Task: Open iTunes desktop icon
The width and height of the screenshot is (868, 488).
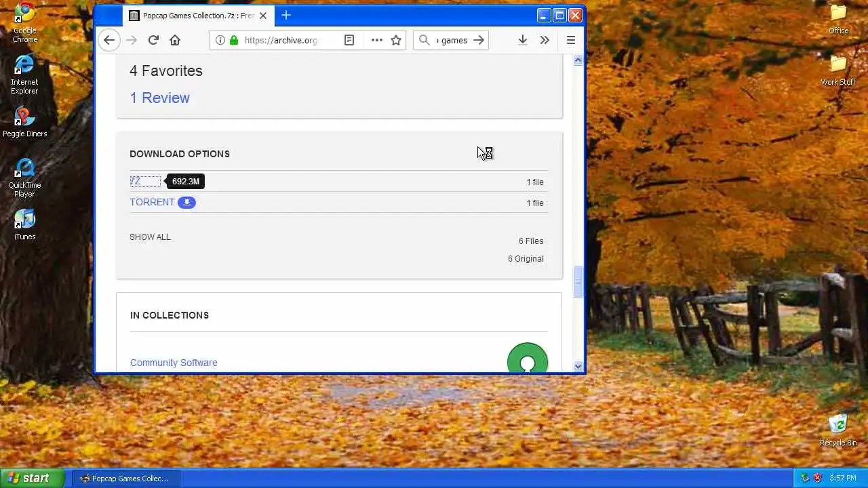Action: [x=24, y=224]
